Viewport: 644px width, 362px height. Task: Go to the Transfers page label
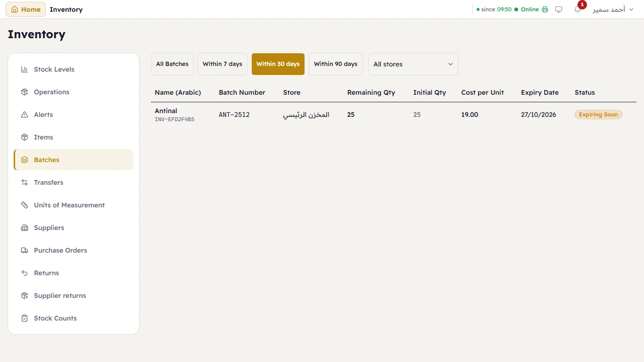coord(49,182)
